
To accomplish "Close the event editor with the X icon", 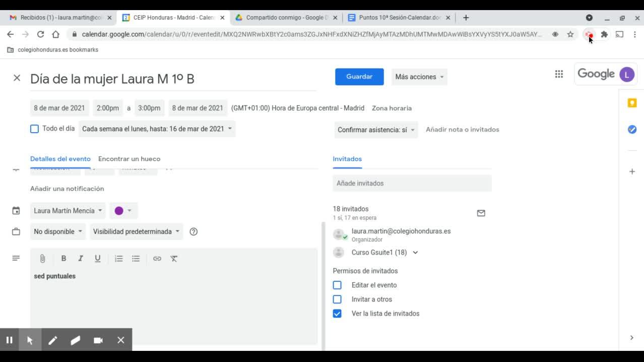I will click(17, 78).
